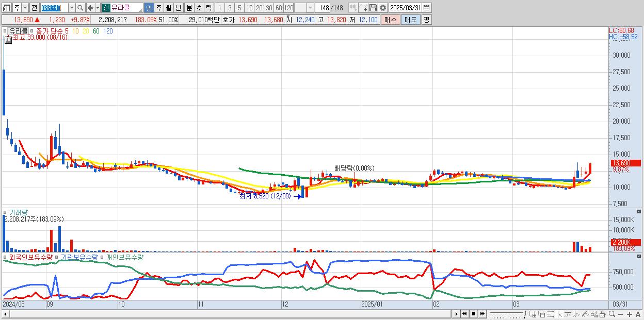Click the crosshair cursor icon in bottom toolbar

(559, 314)
